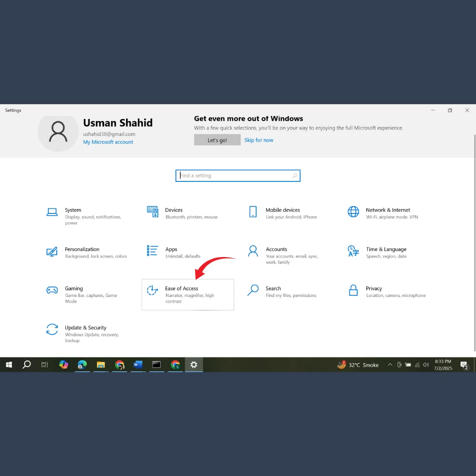Image resolution: width=476 pixels, height=476 pixels.
Task: Click the Usman Shahid account name
Action: pyautogui.click(x=118, y=123)
